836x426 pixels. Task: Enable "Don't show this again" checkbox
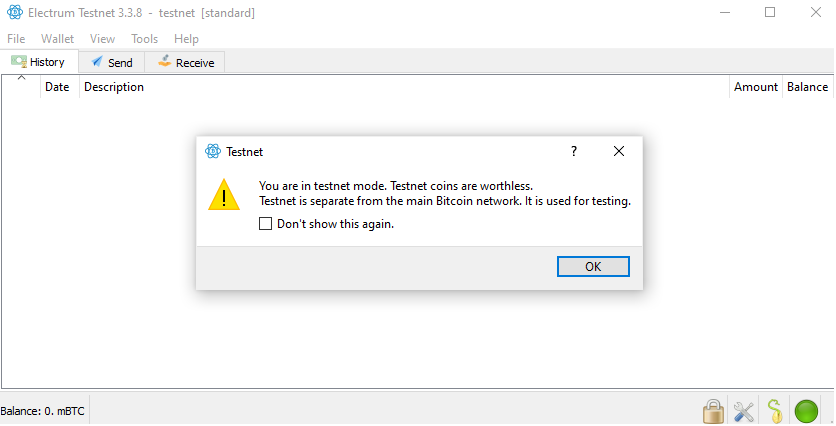coord(265,223)
